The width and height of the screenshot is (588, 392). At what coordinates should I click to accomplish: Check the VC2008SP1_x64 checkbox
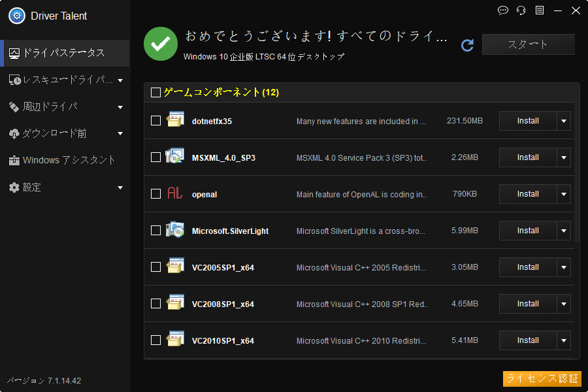[x=155, y=303]
